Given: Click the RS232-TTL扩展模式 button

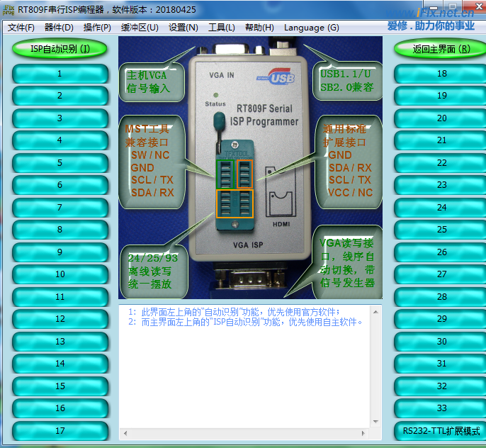Looking at the screenshot, I should point(441,431).
